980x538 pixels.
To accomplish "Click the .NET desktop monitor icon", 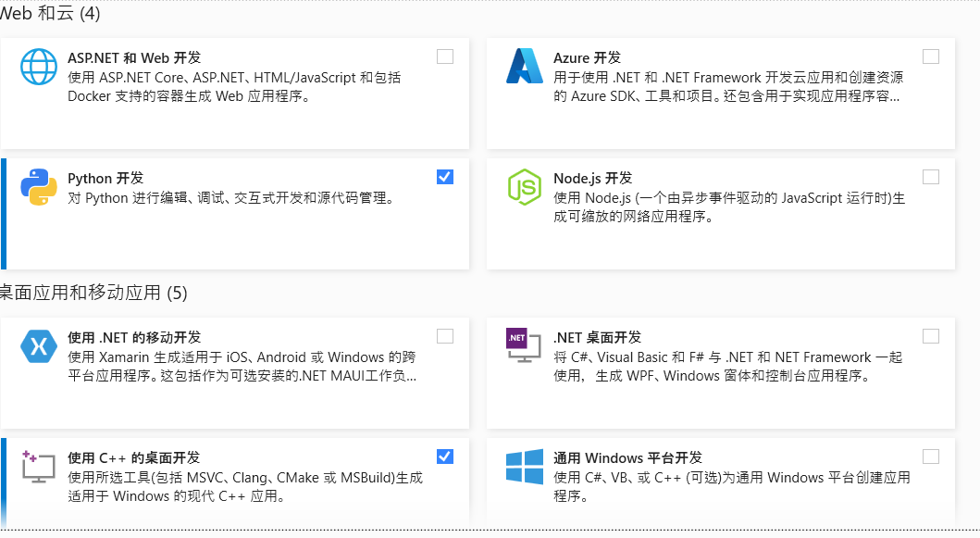I will click(x=524, y=344).
